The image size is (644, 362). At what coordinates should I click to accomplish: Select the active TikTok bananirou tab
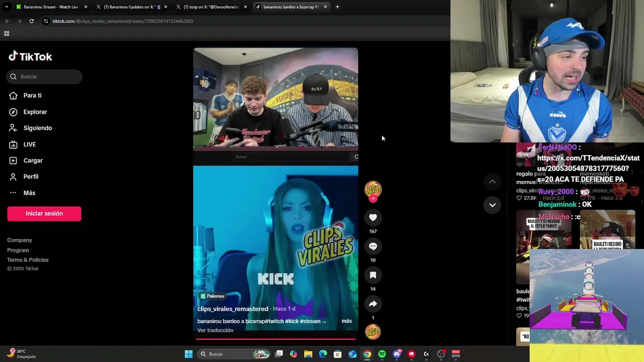[291, 7]
